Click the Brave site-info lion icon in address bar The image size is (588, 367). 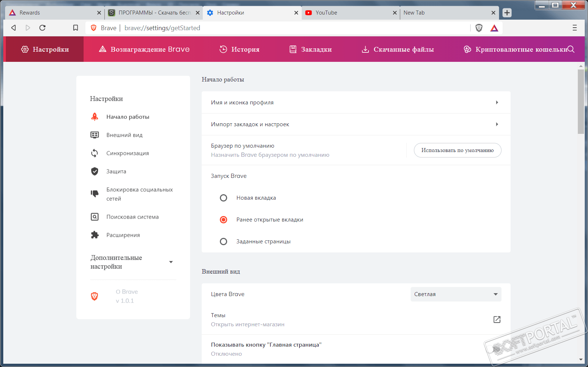(93, 28)
